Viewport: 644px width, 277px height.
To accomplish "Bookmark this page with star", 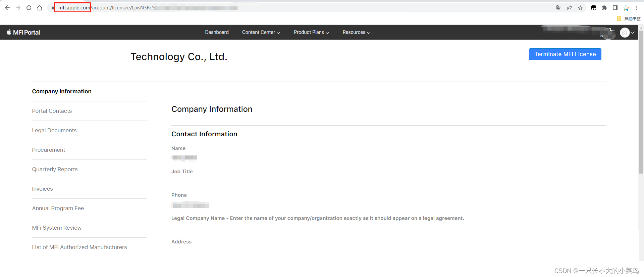I will (x=580, y=8).
